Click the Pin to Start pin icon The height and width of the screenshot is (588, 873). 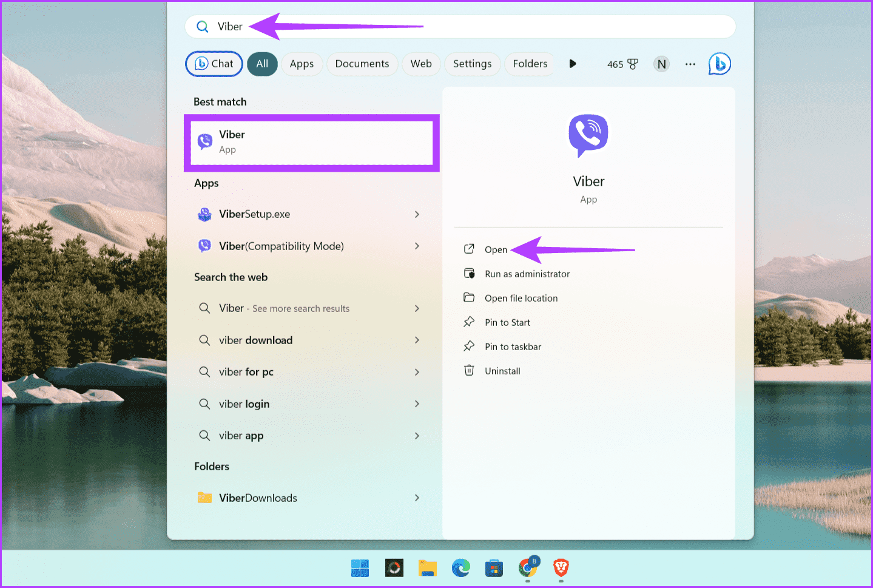point(469,322)
